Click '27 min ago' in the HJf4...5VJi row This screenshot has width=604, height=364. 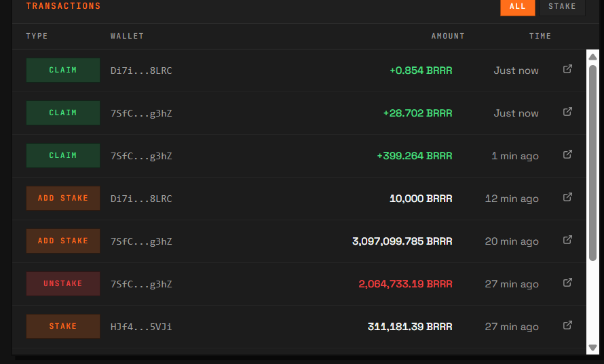[512, 327]
